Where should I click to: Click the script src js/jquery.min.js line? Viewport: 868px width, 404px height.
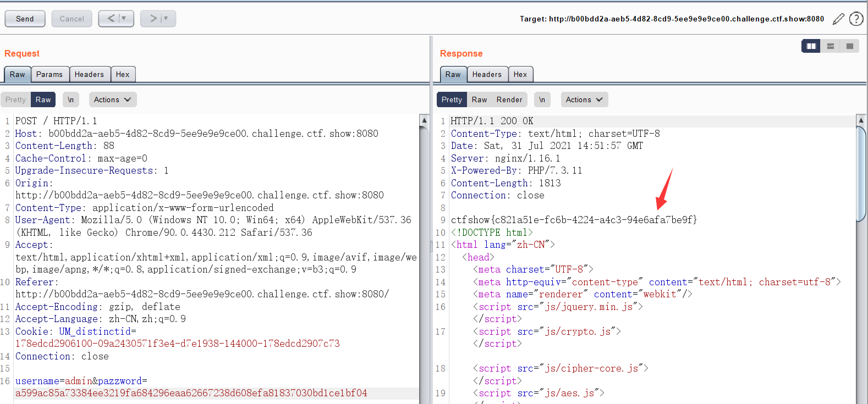(558, 307)
